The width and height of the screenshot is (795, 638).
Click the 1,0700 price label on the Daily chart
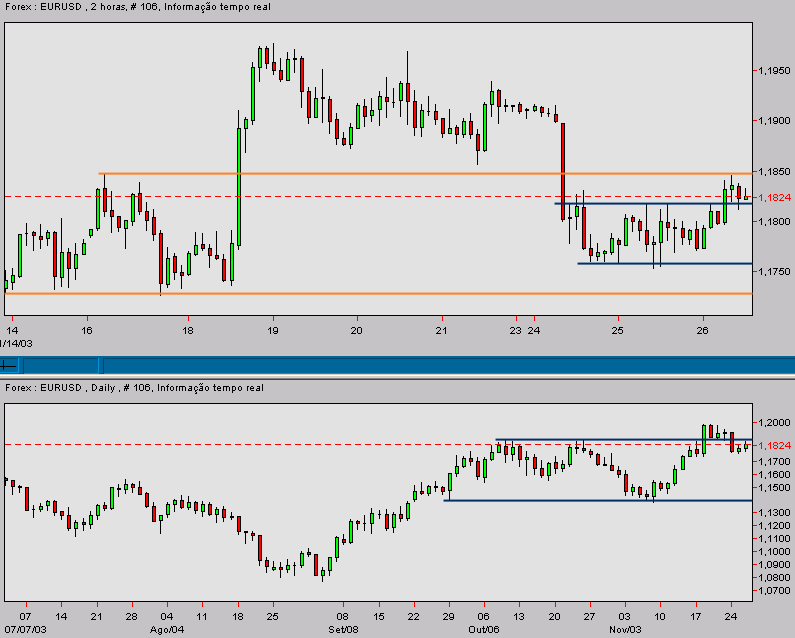tap(774, 591)
